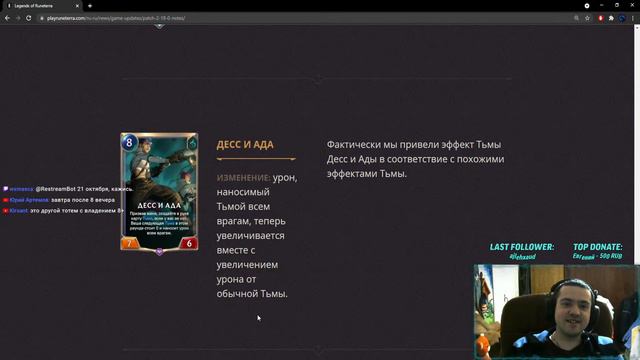The height and width of the screenshot is (360, 640).
Task: Click the Десс и Ада card image
Action: click(159, 192)
